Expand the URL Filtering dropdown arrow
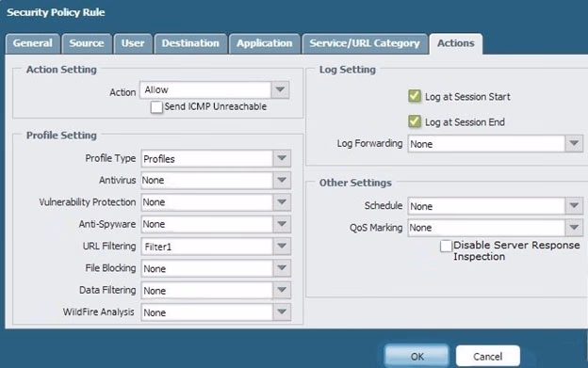 [282, 247]
